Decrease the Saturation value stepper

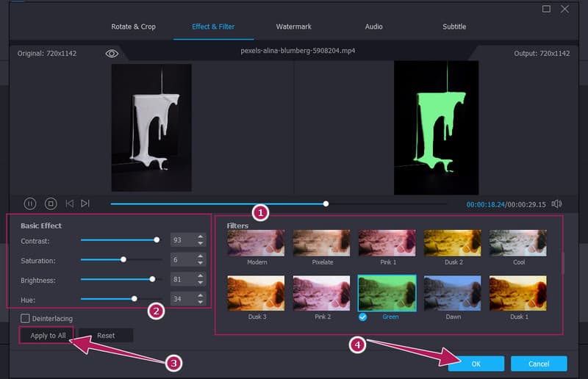201,263
